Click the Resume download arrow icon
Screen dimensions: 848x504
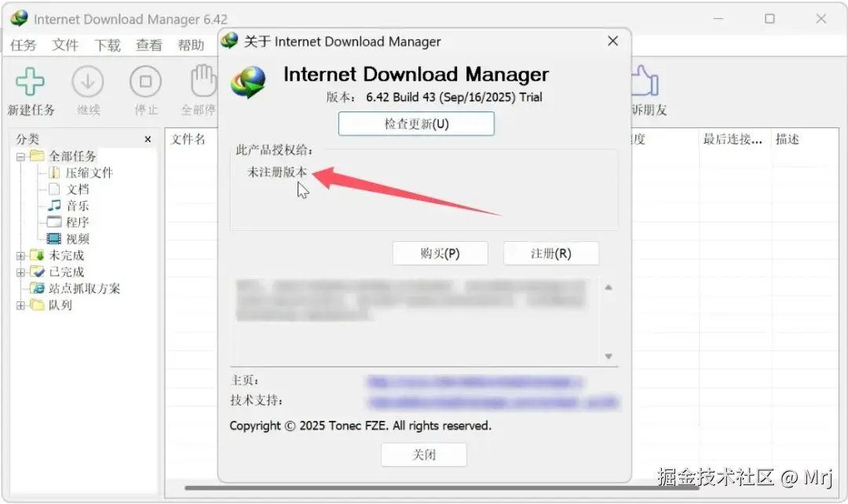click(x=88, y=82)
